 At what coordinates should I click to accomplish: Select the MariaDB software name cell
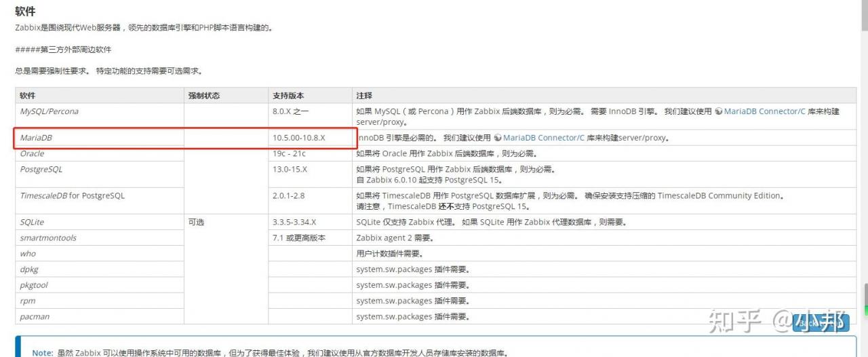[100, 138]
